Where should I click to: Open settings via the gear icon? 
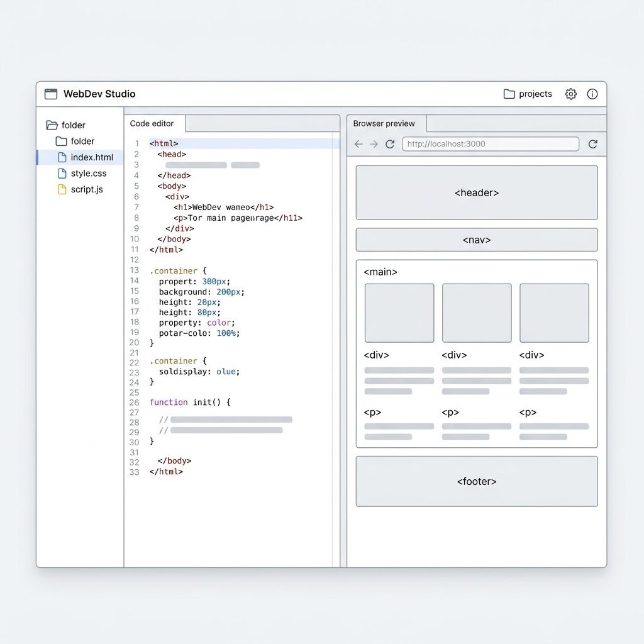pos(570,94)
